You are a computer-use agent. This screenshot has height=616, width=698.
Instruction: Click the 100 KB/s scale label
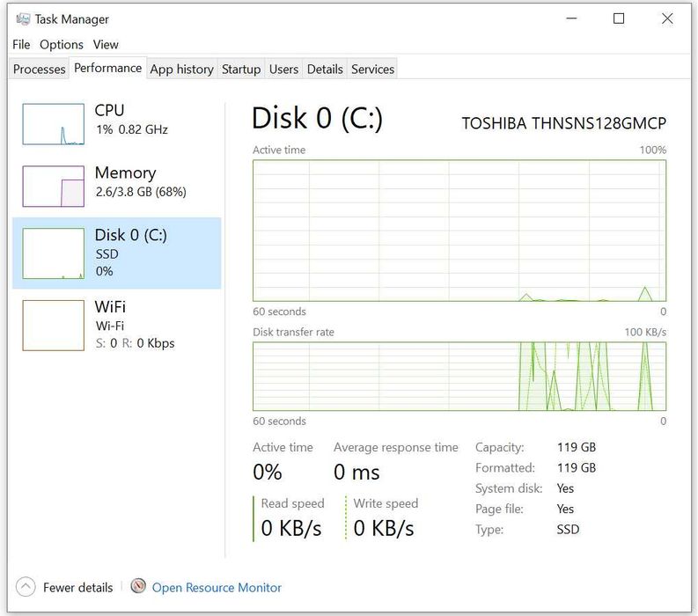(645, 332)
